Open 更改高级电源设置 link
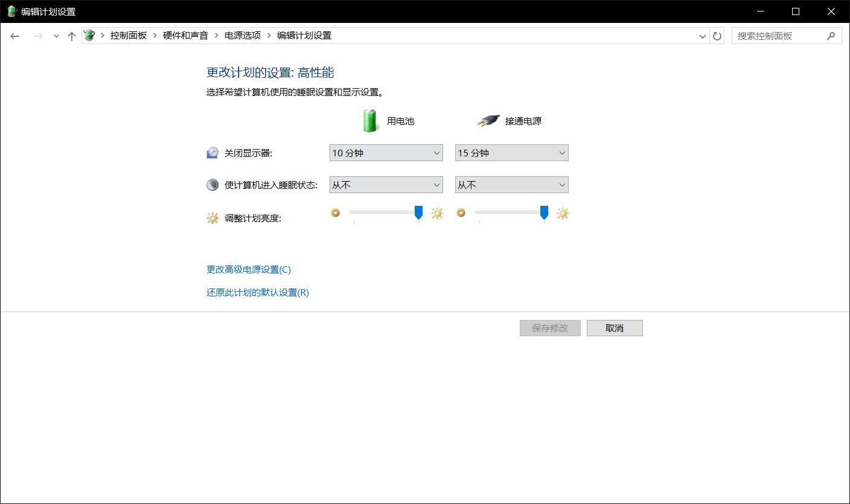This screenshot has width=850, height=504. (x=248, y=269)
